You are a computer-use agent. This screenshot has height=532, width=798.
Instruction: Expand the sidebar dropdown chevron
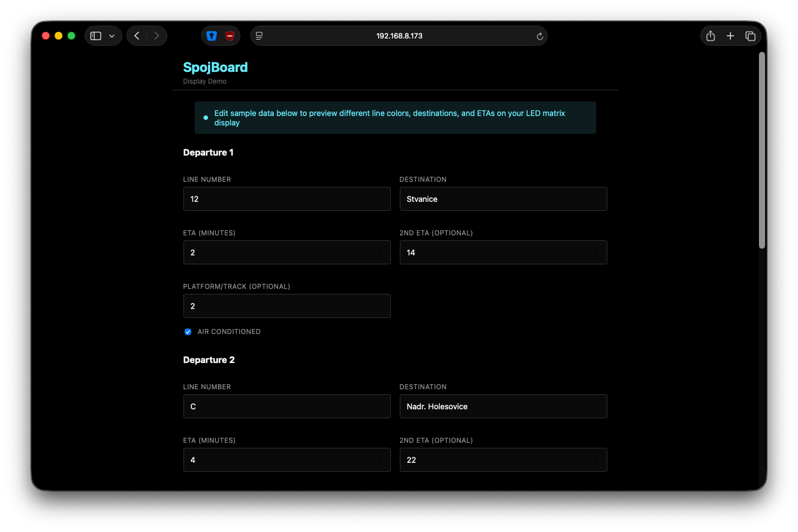[x=112, y=36]
